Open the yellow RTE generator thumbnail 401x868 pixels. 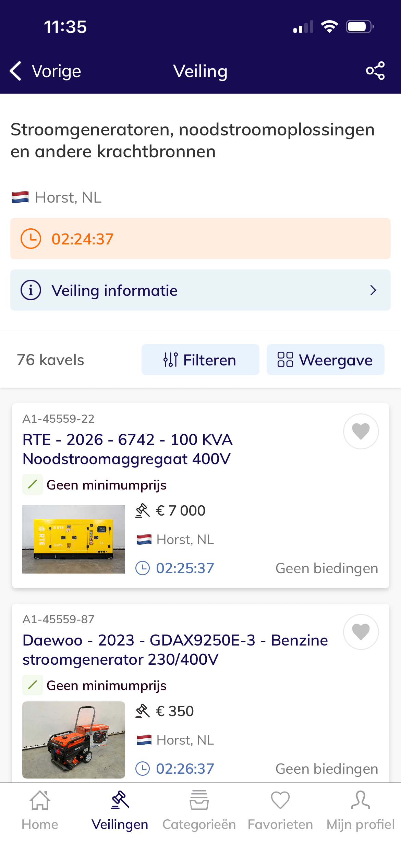[74, 539]
